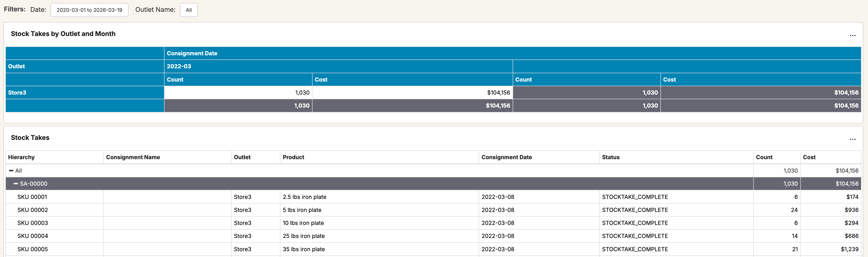Screen dimensions: 868x257
Task: Click the Store3 row header in pivot table
Action: 17,92
